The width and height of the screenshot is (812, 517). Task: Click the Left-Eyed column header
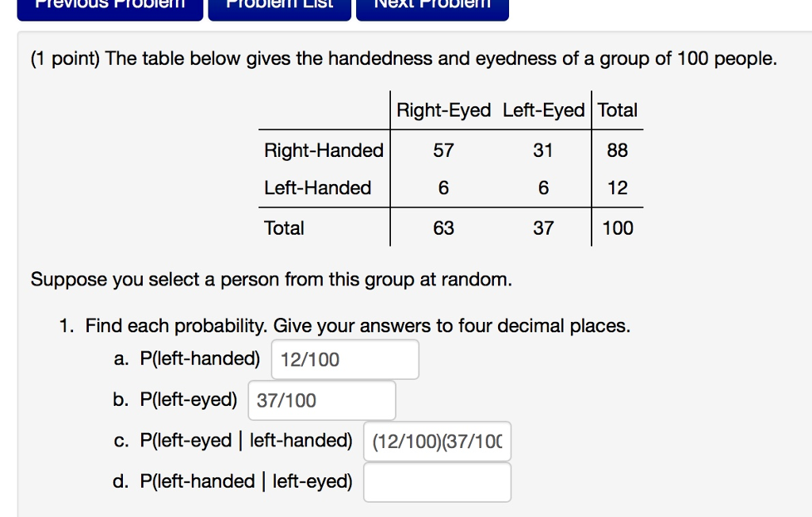pyautogui.click(x=543, y=110)
